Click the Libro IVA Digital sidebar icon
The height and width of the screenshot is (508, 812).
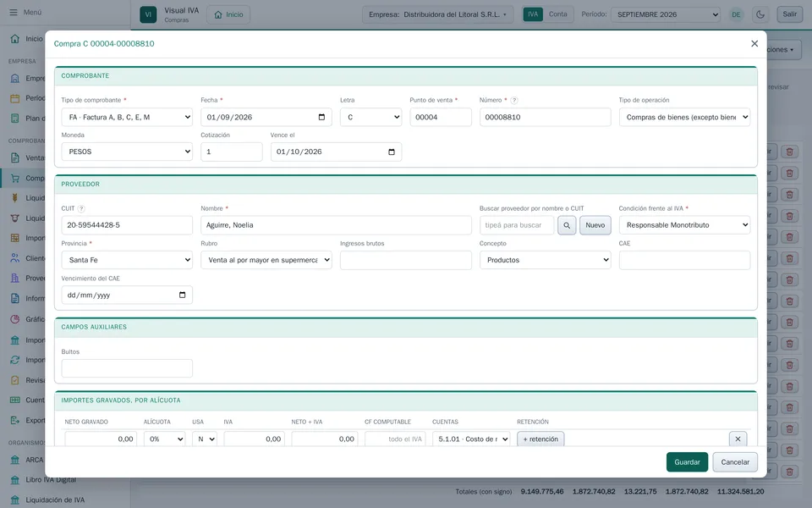click(15, 480)
